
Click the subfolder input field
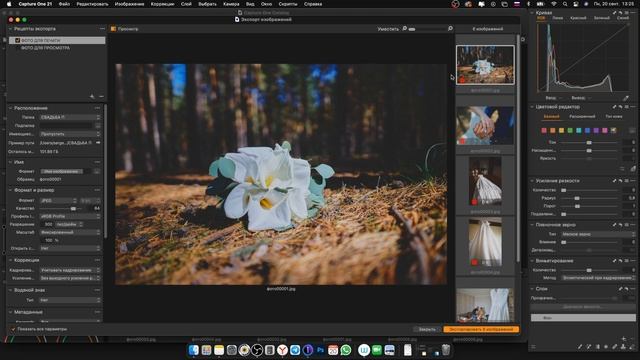tap(66, 126)
